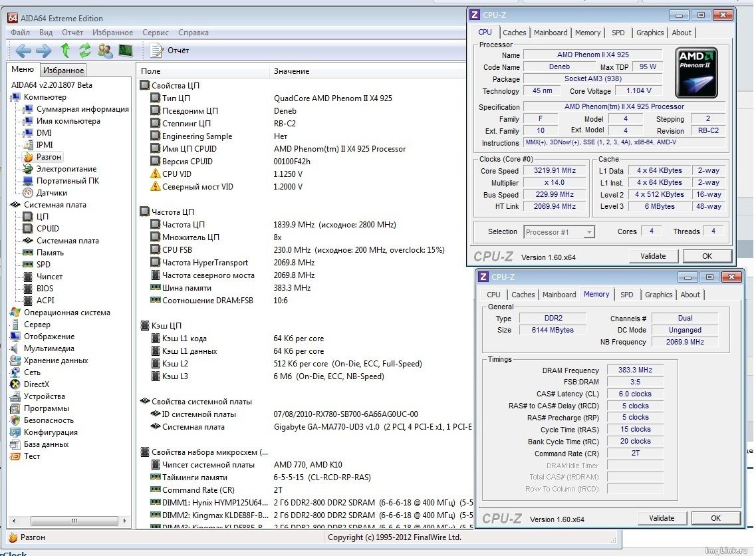Click the sidebar scrollbar left arrow
This screenshot has width=756, height=556.
click(13, 521)
